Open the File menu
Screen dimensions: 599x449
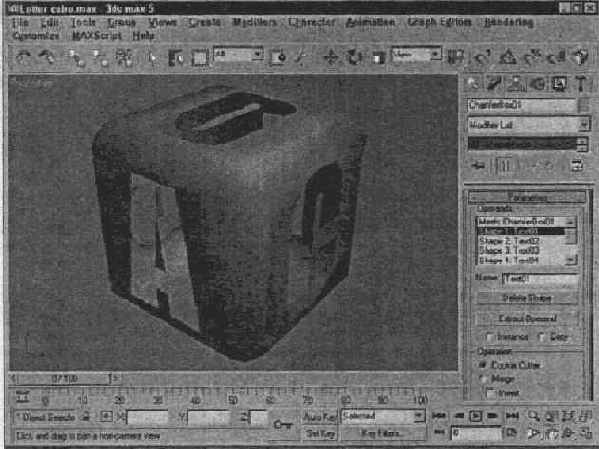pos(20,23)
